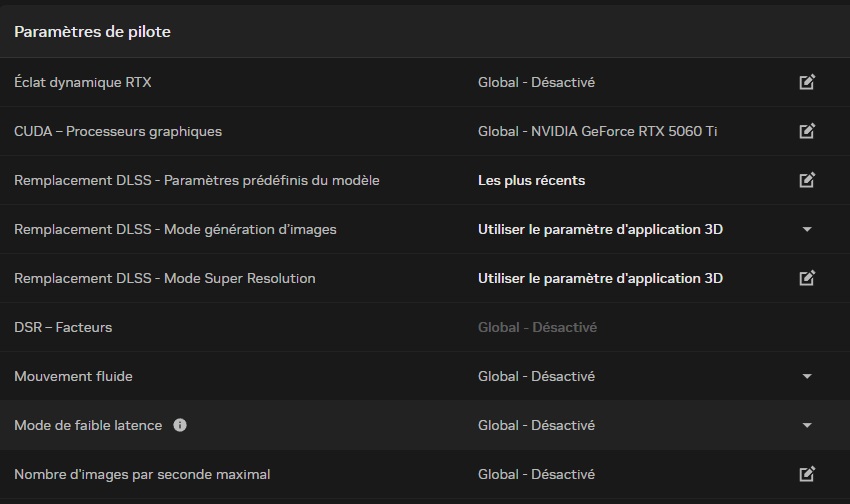The width and height of the screenshot is (850, 504).
Task: Select the Éclat dynamique RTX label
Action: click(x=82, y=82)
